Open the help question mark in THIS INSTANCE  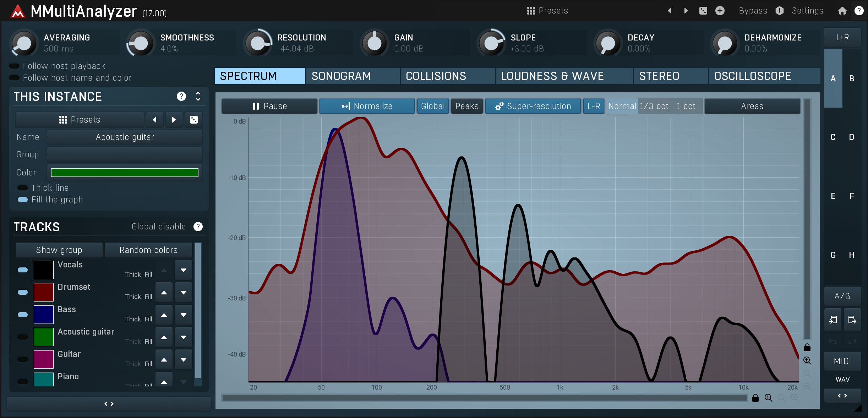tap(181, 96)
